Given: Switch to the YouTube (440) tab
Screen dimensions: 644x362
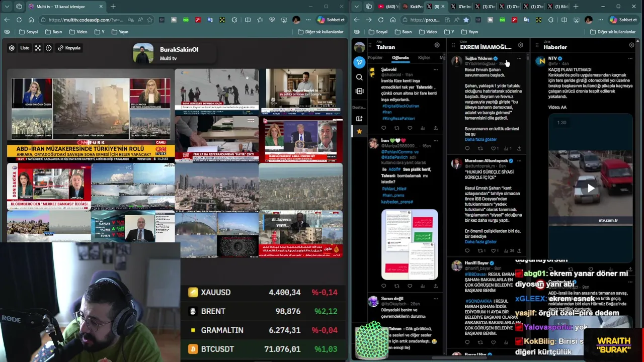Looking at the screenshot, I should click(x=388, y=7).
